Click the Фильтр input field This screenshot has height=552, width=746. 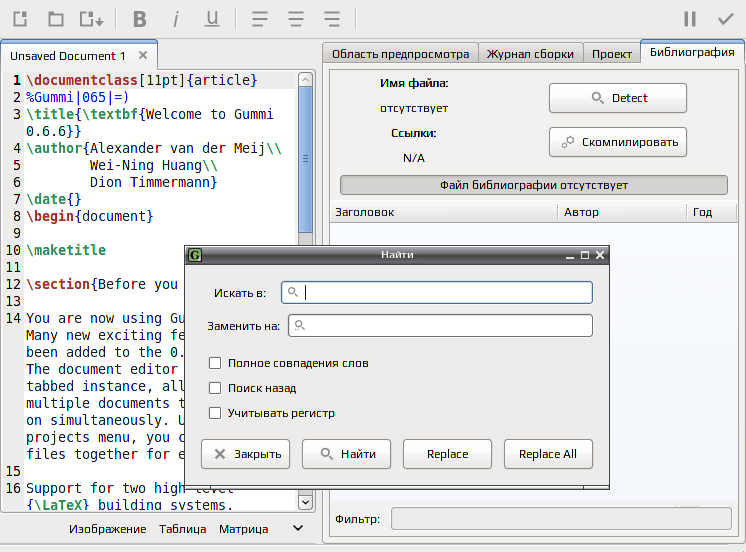click(x=561, y=519)
